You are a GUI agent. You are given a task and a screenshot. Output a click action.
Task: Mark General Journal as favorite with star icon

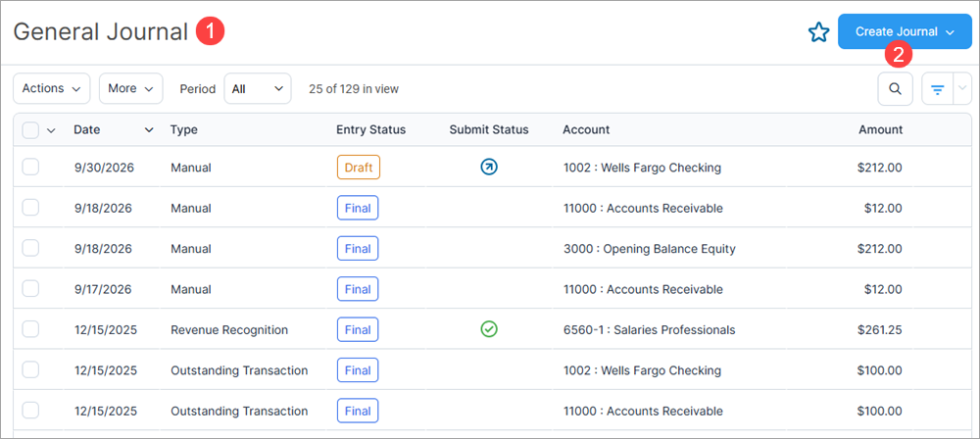click(x=818, y=32)
